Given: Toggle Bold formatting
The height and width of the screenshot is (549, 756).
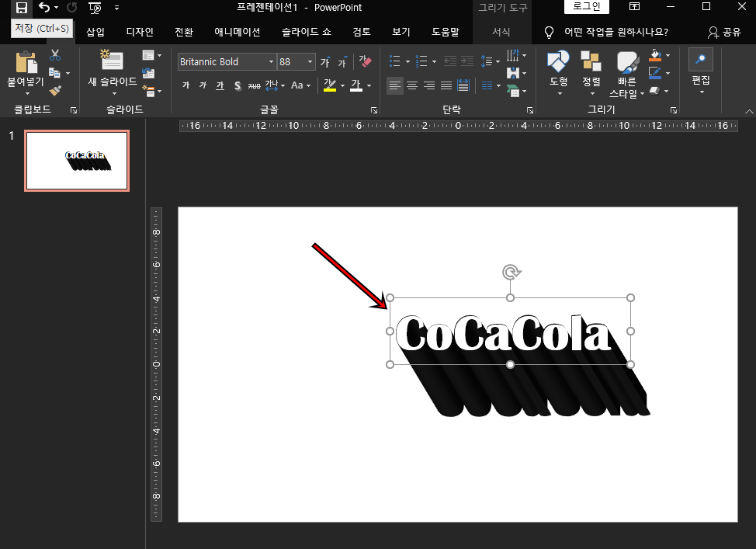Looking at the screenshot, I should tap(186, 85).
